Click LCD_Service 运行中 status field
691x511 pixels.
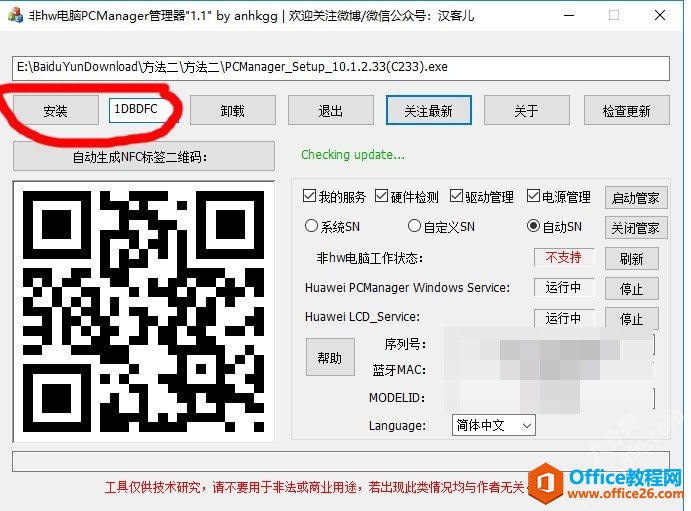(x=564, y=318)
